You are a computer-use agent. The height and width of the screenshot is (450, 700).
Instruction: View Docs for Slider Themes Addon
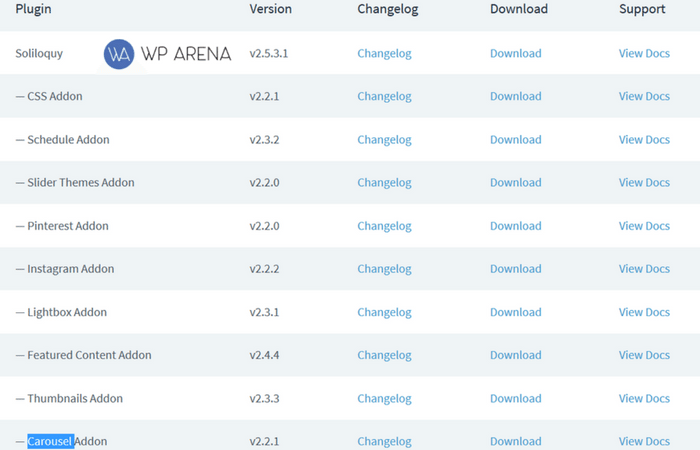(x=644, y=183)
